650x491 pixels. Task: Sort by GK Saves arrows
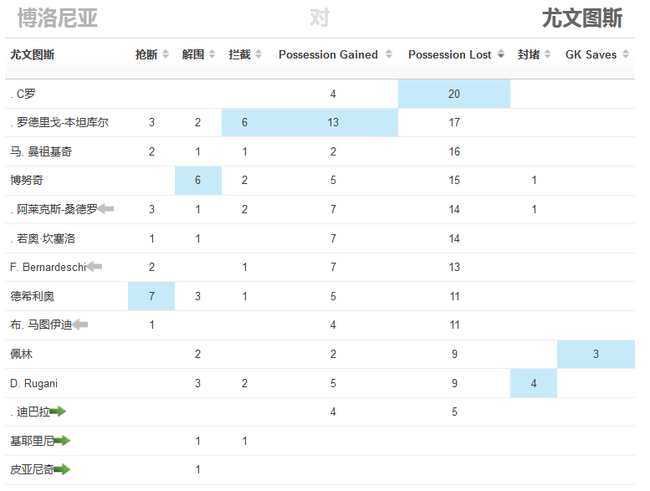pyautogui.click(x=626, y=54)
